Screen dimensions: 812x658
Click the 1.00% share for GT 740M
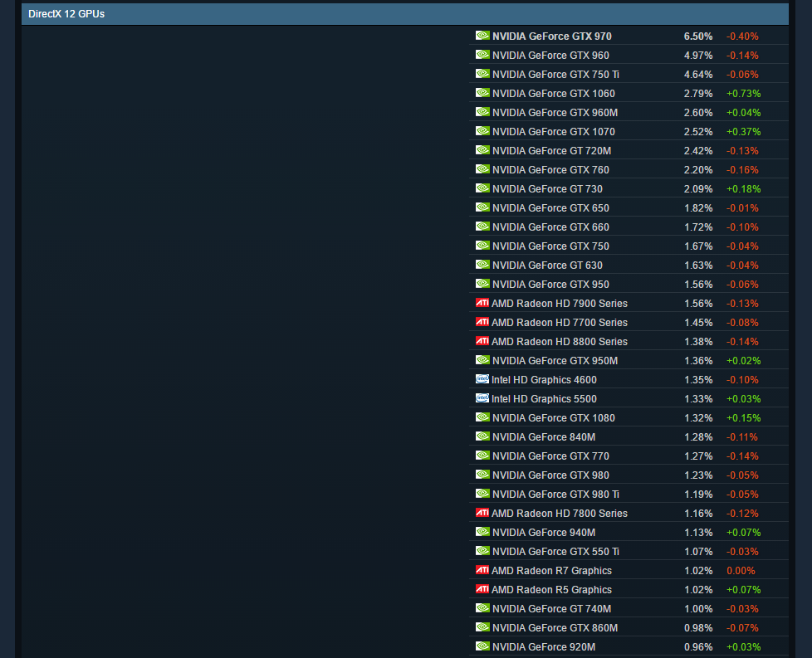(x=698, y=609)
